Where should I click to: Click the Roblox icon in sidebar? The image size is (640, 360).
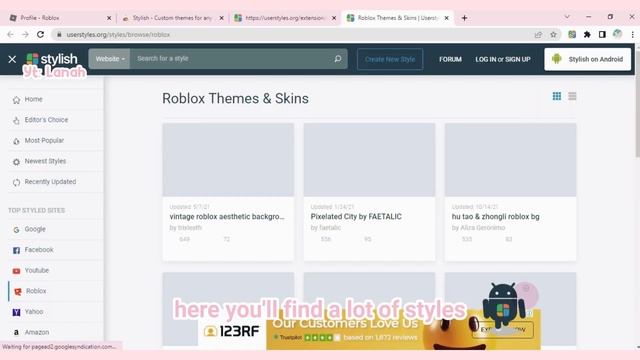click(18, 291)
